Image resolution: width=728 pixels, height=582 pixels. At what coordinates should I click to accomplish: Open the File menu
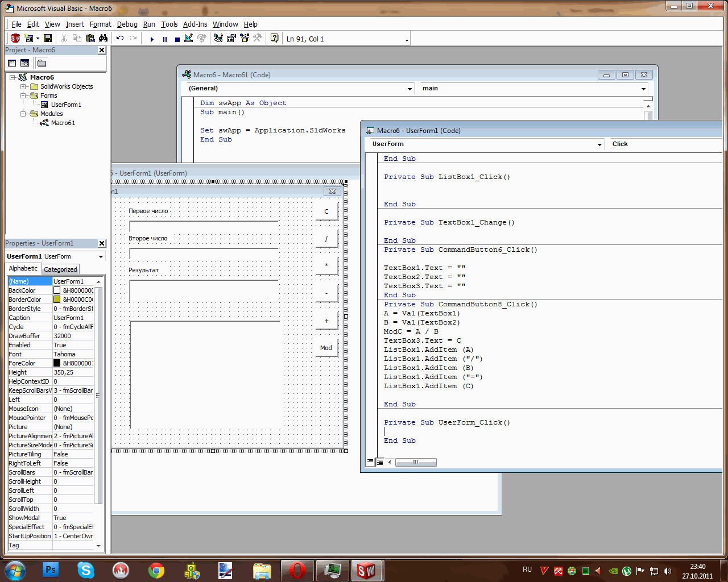point(16,24)
